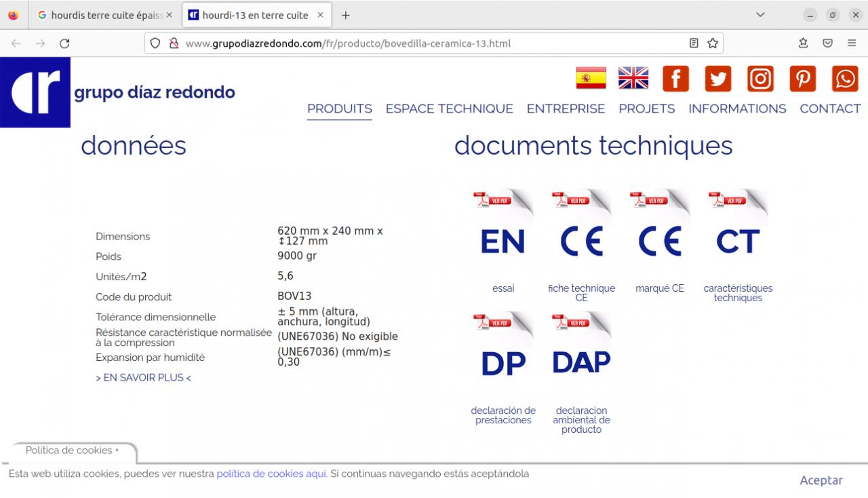868x498 pixels.
Task: Open the Firefox extensions toolbar icon
Action: coord(804,43)
